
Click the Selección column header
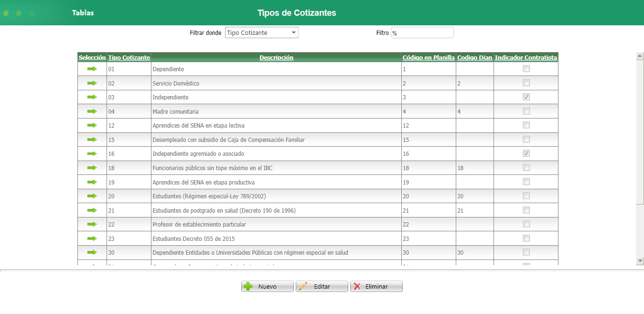[92, 58]
